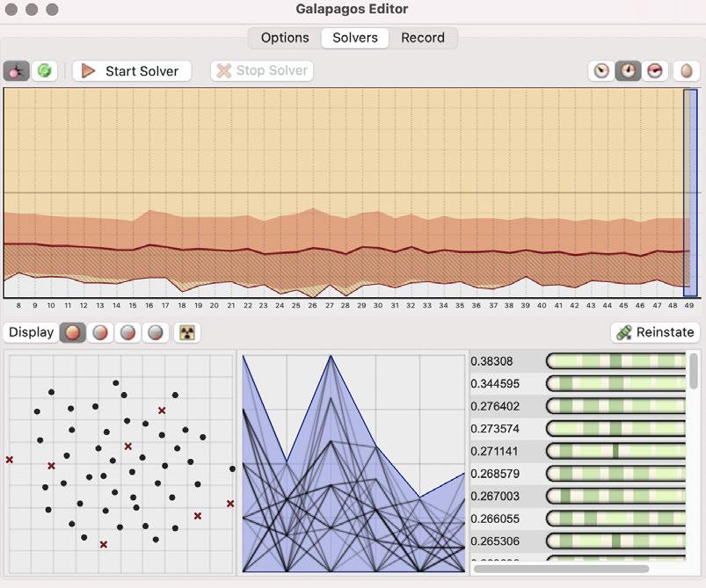Select the genome with fitness 0.265306
Viewport: 706px width, 588px height.
pos(578,541)
